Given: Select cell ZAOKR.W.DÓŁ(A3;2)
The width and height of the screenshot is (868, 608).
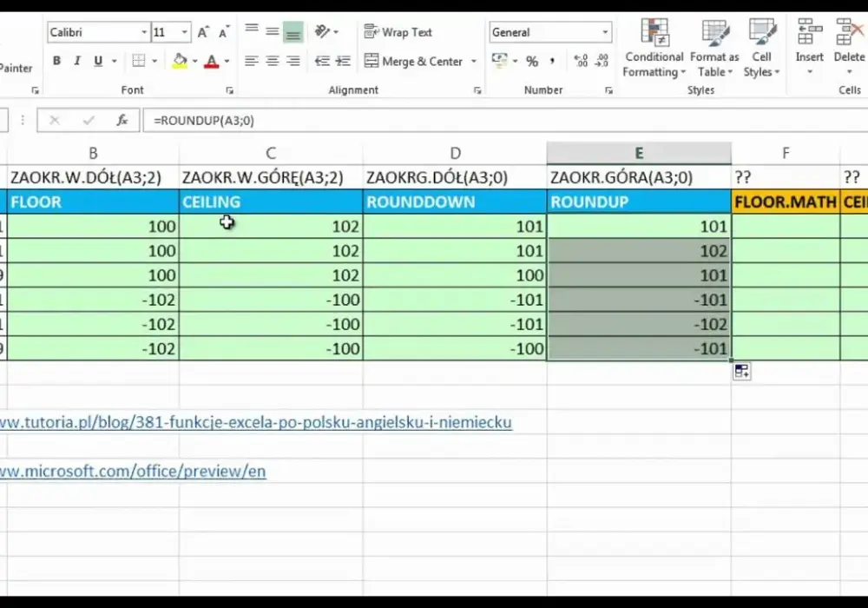Looking at the screenshot, I should tap(93, 177).
